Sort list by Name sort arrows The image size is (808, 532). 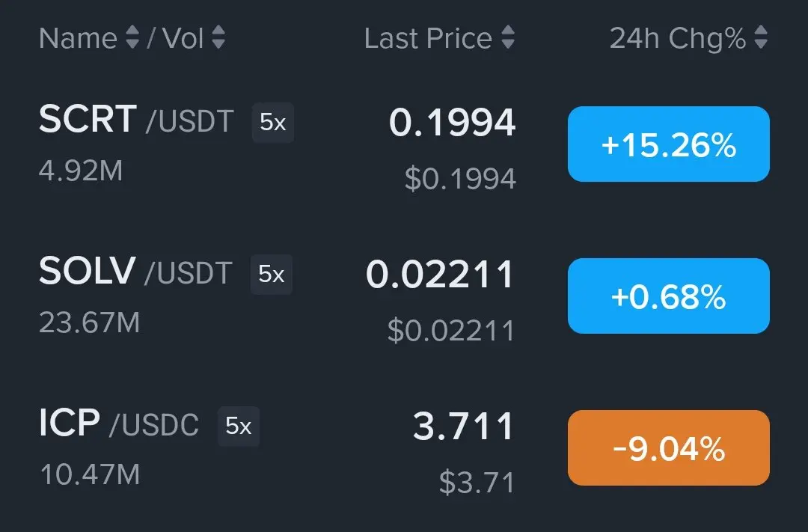tap(132, 38)
